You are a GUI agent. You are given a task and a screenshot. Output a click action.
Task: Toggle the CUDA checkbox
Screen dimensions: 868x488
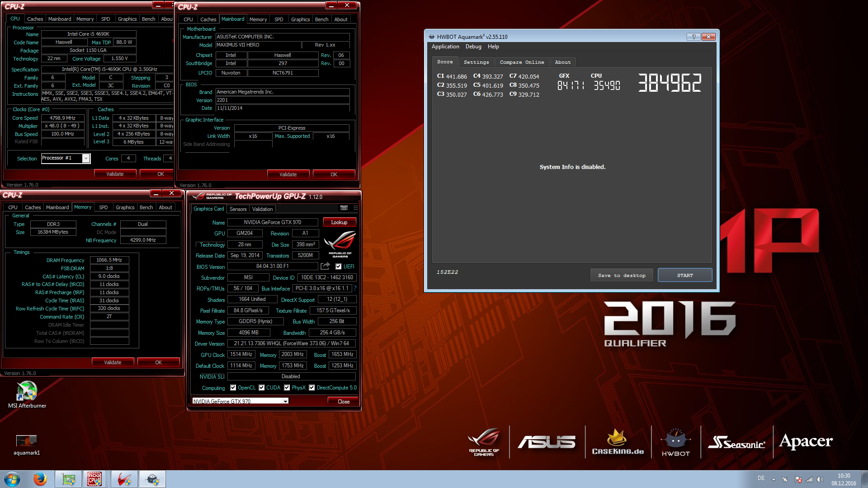point(261,388)
